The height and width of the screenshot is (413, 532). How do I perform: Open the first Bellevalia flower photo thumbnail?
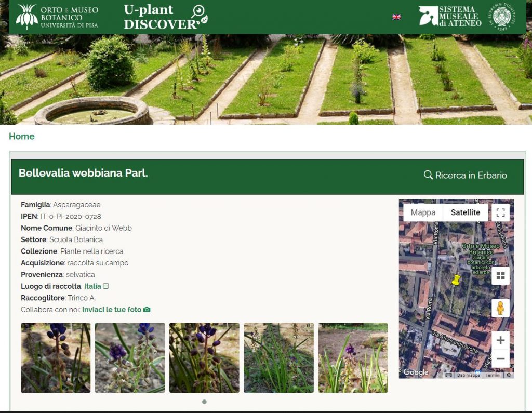[56, 358]
